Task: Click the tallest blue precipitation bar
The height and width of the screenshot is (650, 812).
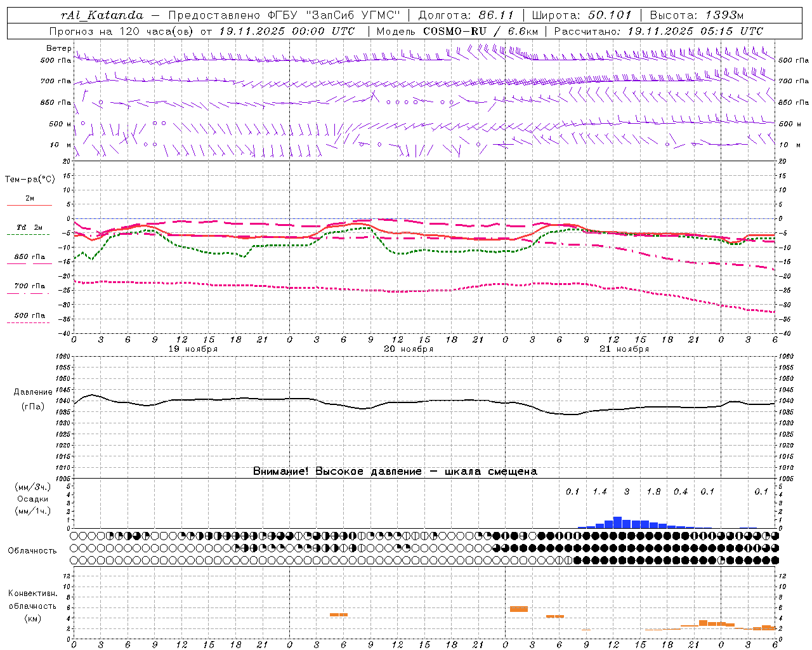Action: tap(617, 522)
